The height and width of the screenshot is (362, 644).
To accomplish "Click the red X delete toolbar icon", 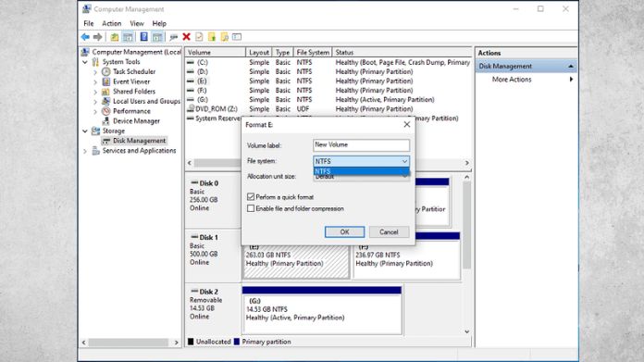I will 187,37.
